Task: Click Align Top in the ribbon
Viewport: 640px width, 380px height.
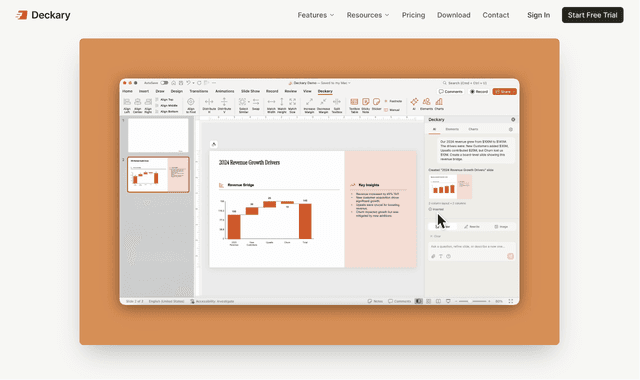Action: 165,100
